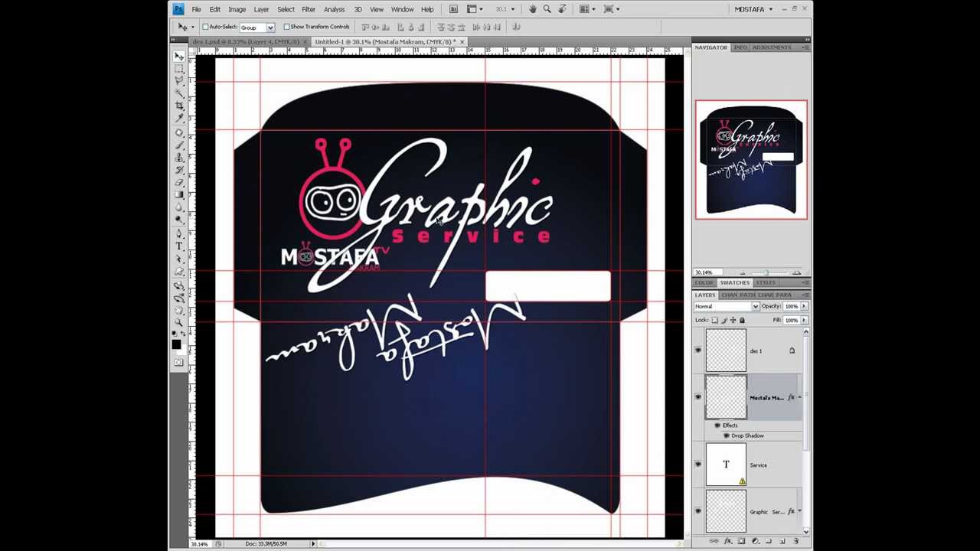
Task: Toggle Drop Shadow effect visibility
Action: [727, 435]
